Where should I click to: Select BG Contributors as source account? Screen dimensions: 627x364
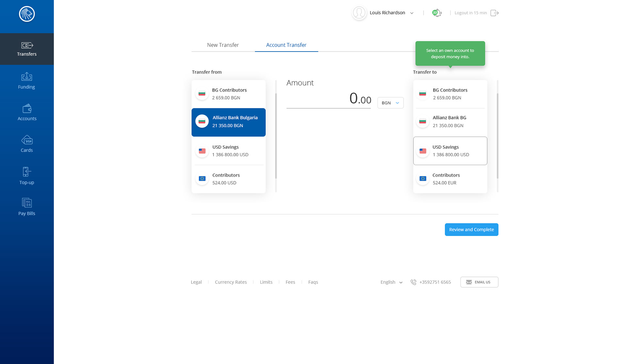pyautogui.click(x=228, y=94)
